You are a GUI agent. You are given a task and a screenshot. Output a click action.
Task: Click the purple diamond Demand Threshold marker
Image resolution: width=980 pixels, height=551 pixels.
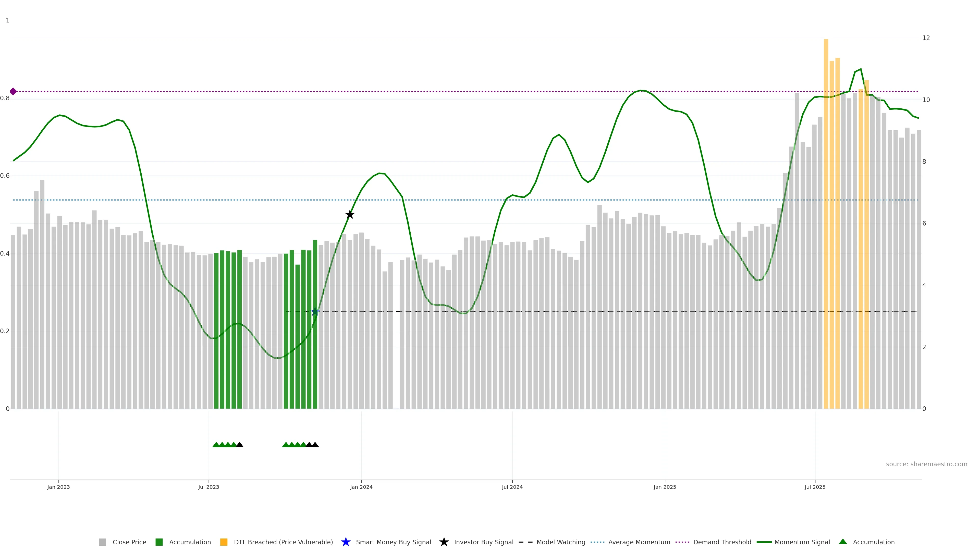[x=13, y=91]
